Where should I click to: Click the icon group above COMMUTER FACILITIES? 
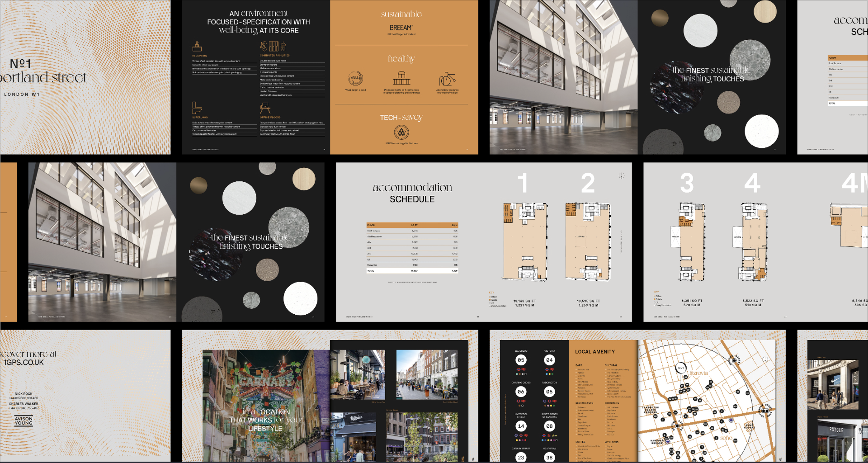coord(273,46)
